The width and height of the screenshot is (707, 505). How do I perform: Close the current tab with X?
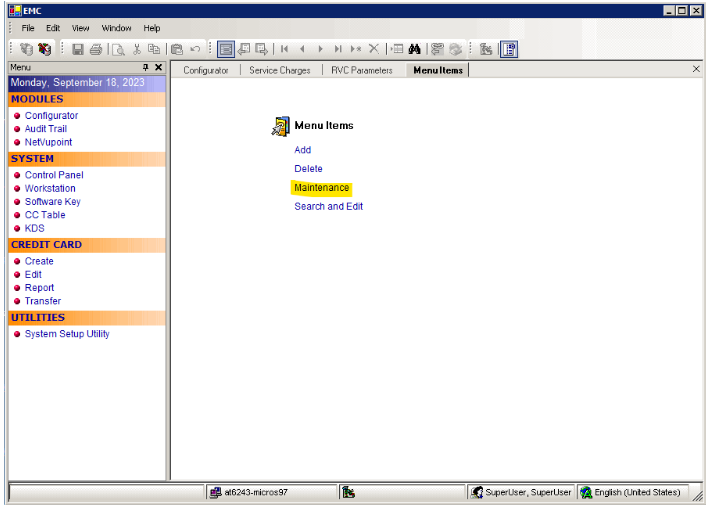coord(696,69)
